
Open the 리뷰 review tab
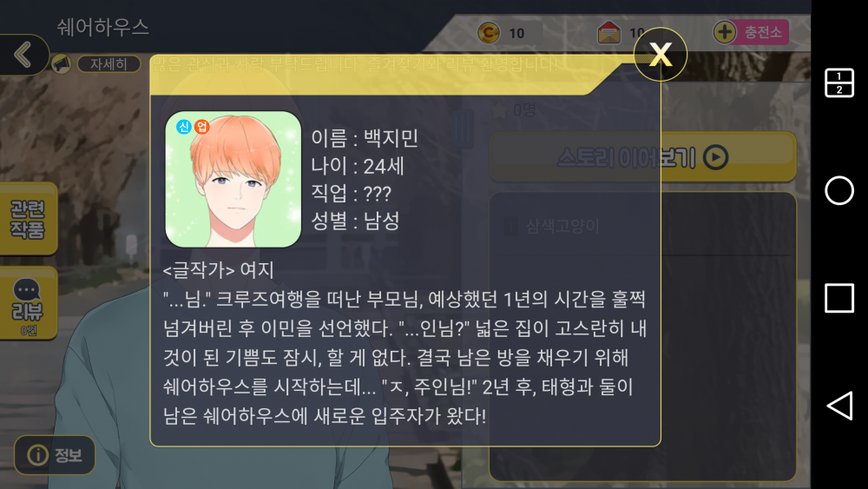pyautogui.click(x=28, y=303)
